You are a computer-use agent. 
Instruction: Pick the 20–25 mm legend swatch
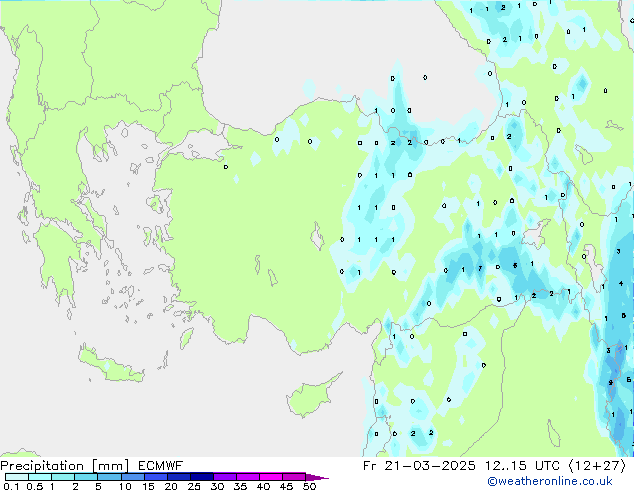tap(179, 477)
